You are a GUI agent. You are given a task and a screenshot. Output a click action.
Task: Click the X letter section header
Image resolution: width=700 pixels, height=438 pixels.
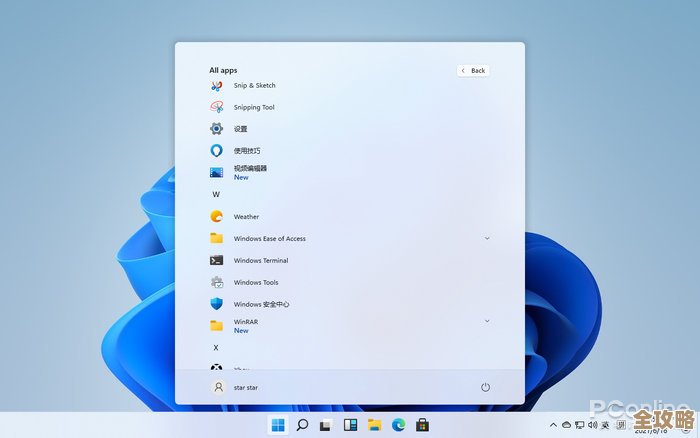[216, 348]
